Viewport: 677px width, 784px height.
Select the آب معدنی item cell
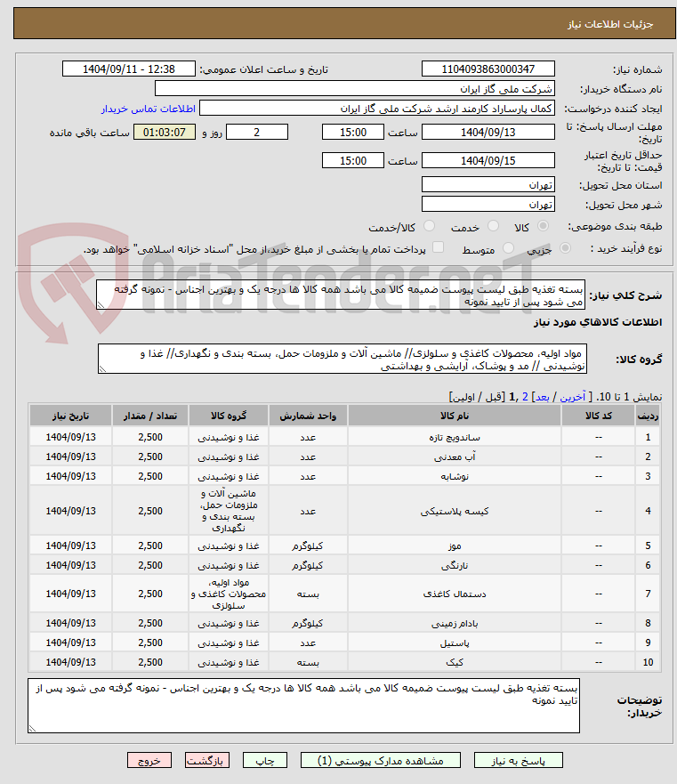click(455, 457)
